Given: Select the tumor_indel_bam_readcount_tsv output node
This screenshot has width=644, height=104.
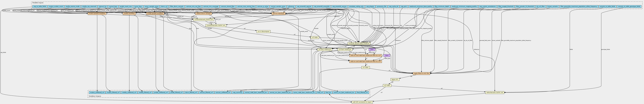Looking at the screenshot, I should (304, 93).
